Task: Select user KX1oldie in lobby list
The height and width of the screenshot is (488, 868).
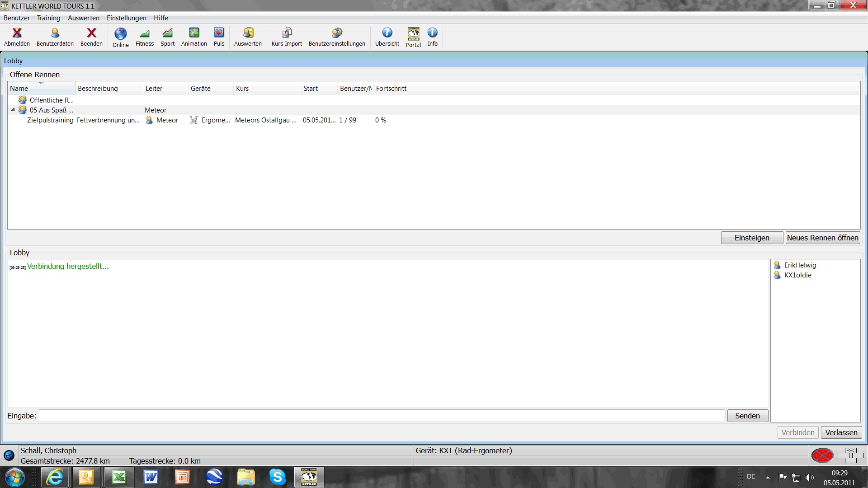Action: click(797, 275)
